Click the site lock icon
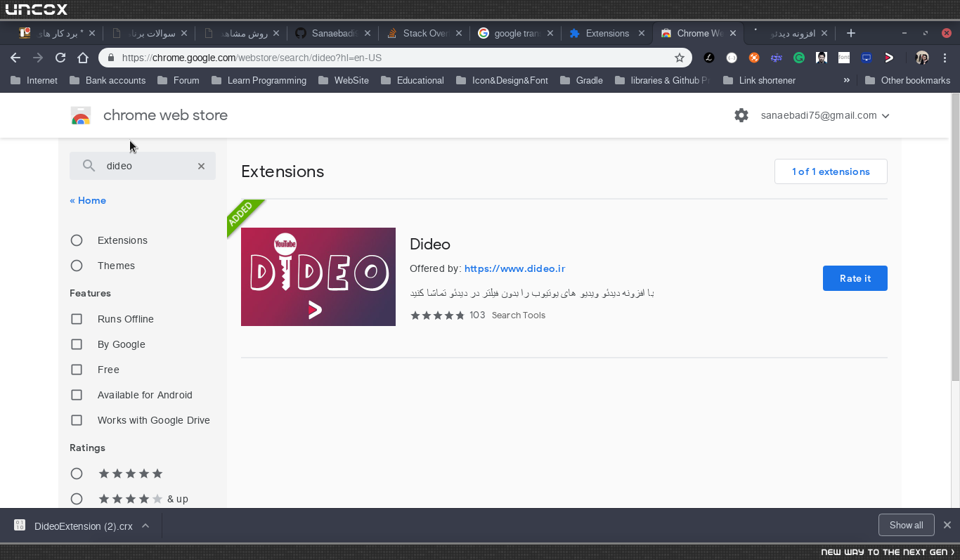This screenshot has height=560, width=960. pos(110,58)
